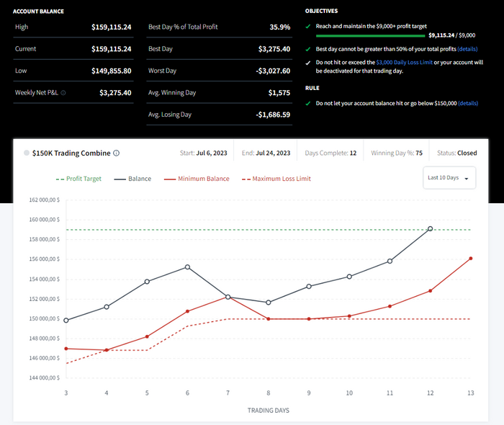Click the Balance data point on trading day 6
The image size is (504, 425).
[188, 267]
